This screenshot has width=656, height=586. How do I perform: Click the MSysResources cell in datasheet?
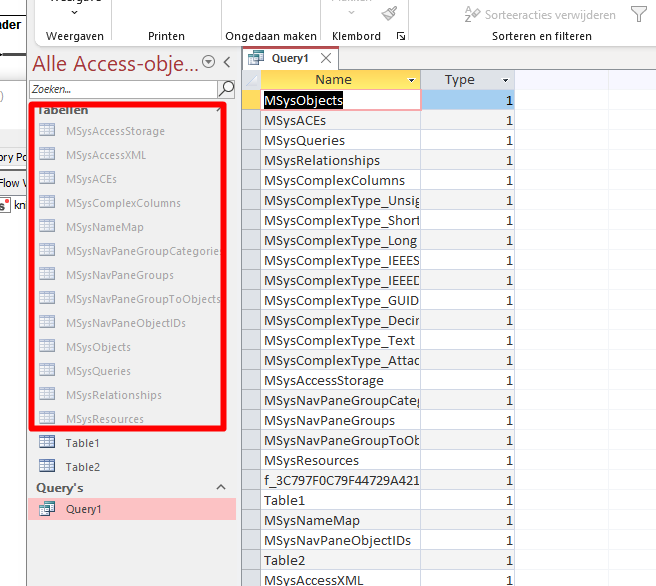(340, 461)
